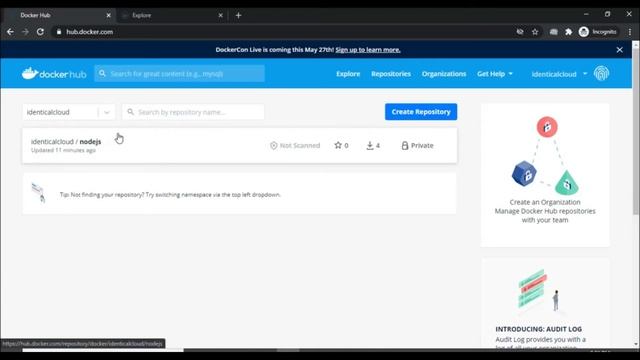The image size is (640, 360).
Task: Click the Not Scanned shield icon
Action: pyautogui.click(x=273, y=145)
